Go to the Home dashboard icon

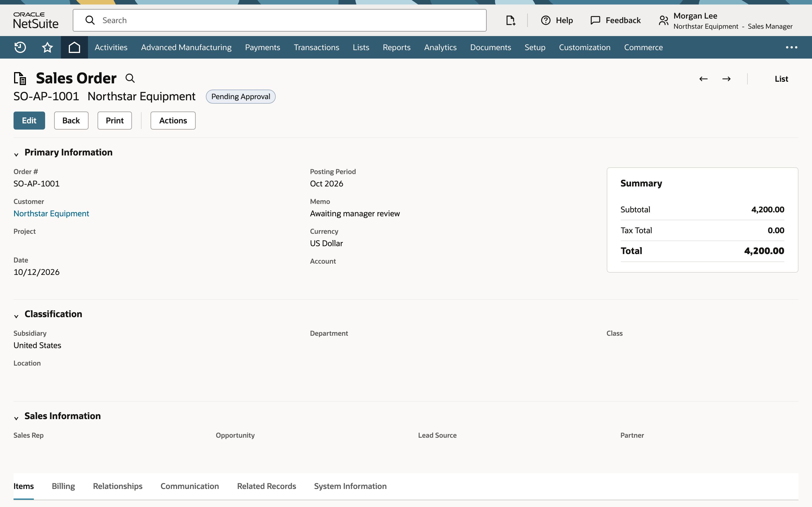(74, 47)
